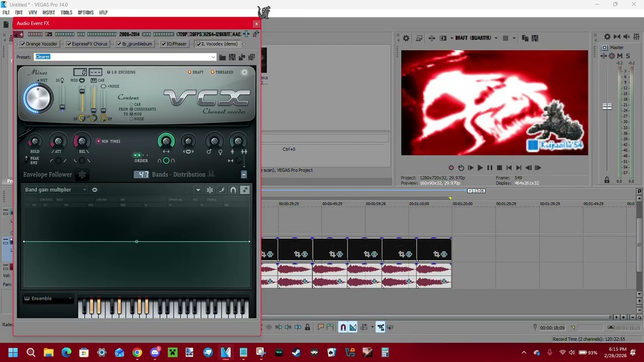
Task: Play the preview from cursor
Action: click(480, 168)
